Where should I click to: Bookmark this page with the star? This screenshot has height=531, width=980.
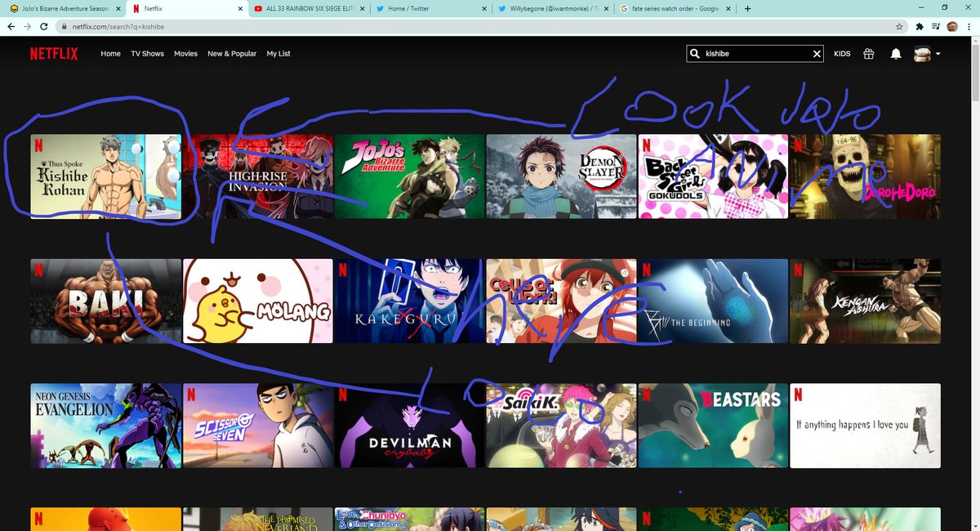(x=898, y=26)
